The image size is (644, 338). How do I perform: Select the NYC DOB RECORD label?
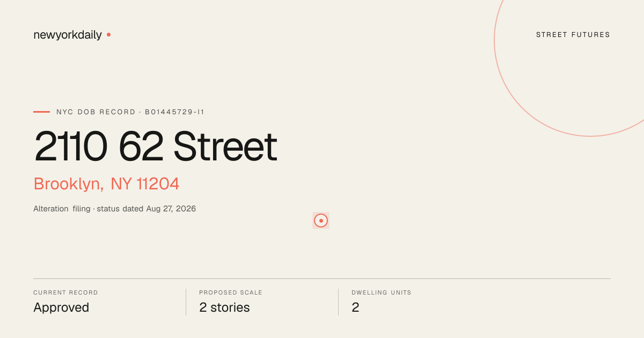(x=96, y=112)
